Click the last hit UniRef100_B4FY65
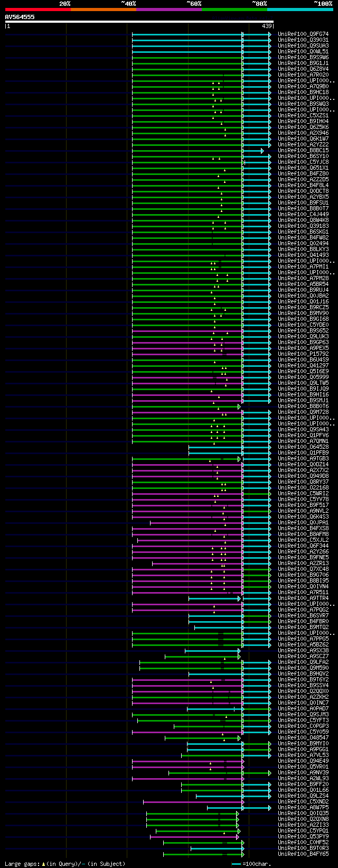This screenshot has height=868, width=338. tap(303, 854)
